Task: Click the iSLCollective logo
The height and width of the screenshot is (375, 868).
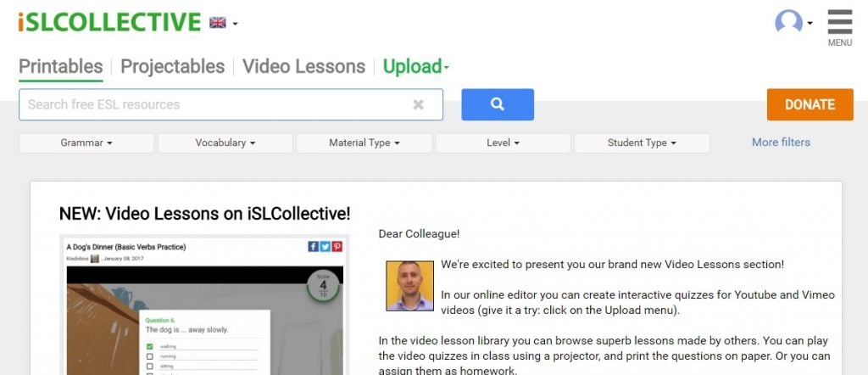Action: [x=109, y=22]
